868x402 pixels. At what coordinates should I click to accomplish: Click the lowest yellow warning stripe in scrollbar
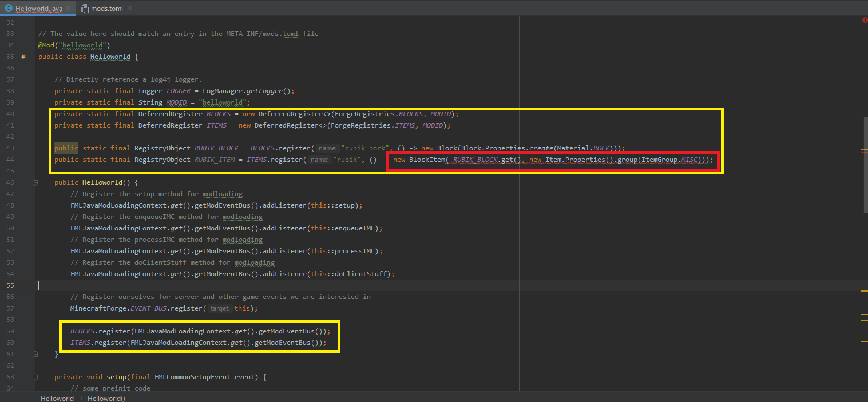tap(864, 341)
